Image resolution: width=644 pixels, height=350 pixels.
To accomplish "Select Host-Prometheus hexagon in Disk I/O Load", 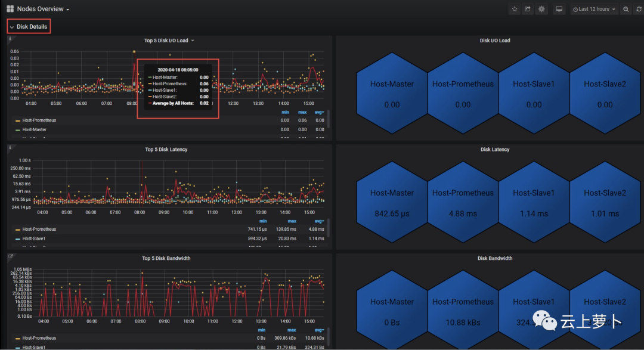I will pyautogui.click(x=463, y=93).
